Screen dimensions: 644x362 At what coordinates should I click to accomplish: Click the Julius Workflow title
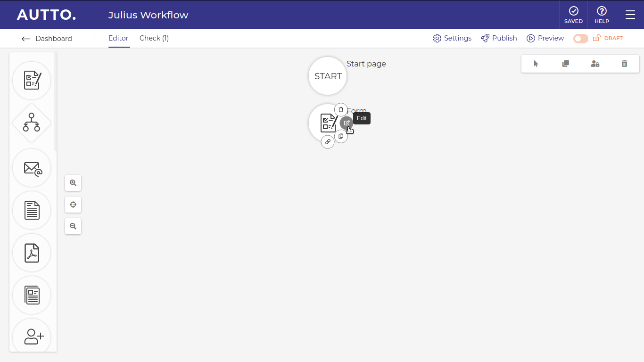tap(148, 15)
